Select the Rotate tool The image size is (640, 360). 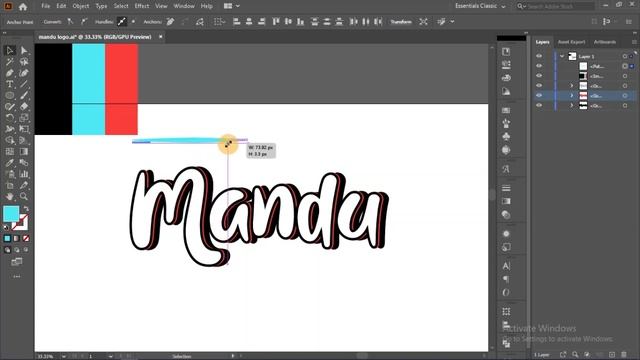point(10,118)
